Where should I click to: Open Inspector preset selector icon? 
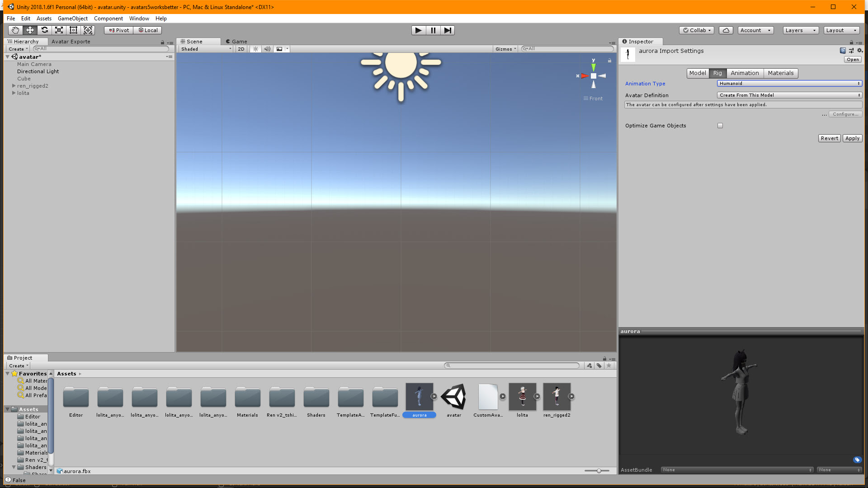click(851, 51)
